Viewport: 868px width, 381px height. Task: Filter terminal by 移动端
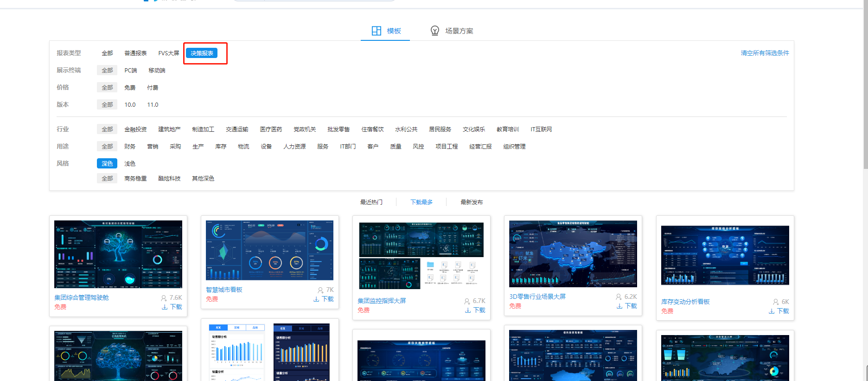(157, 70)
